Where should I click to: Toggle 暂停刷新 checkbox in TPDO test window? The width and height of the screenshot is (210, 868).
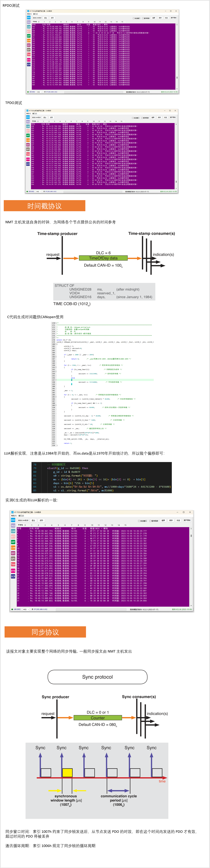point(145,118)
